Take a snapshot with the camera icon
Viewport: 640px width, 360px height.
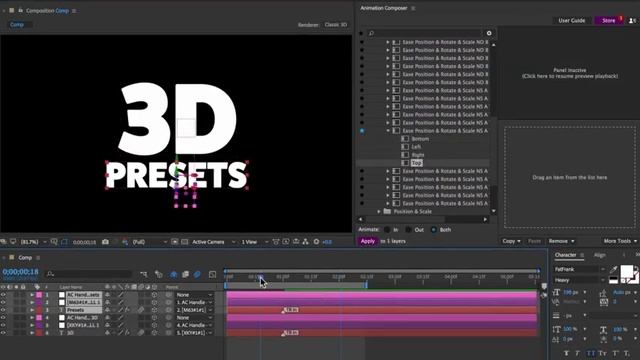[x=105, y=242]
